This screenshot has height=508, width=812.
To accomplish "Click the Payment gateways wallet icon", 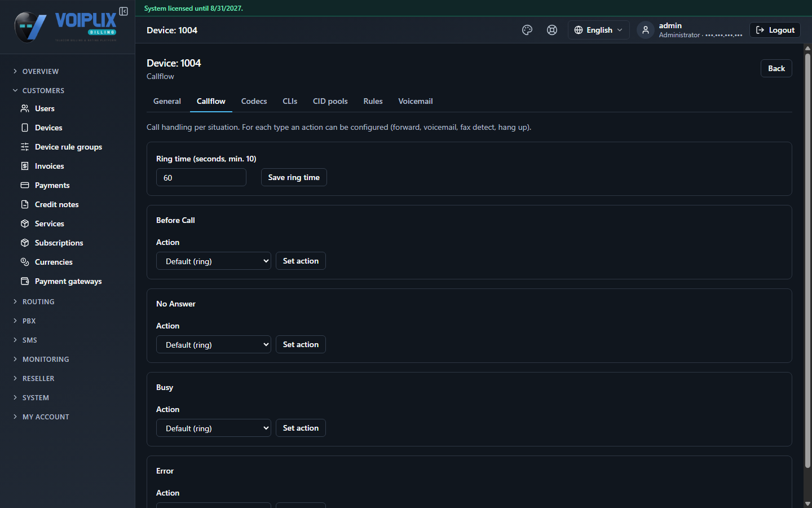I will tap(25, 281).
